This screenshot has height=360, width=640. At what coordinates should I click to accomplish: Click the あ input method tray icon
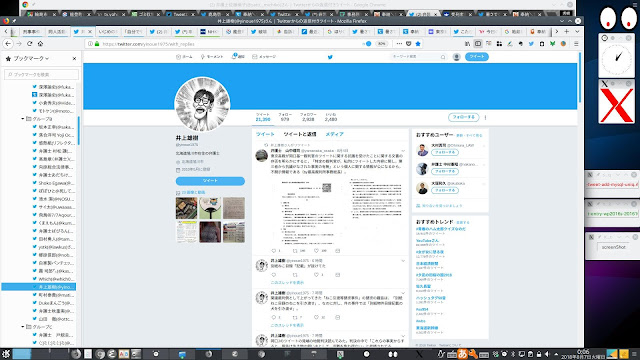pyautogui.click(x=462, y=354)
